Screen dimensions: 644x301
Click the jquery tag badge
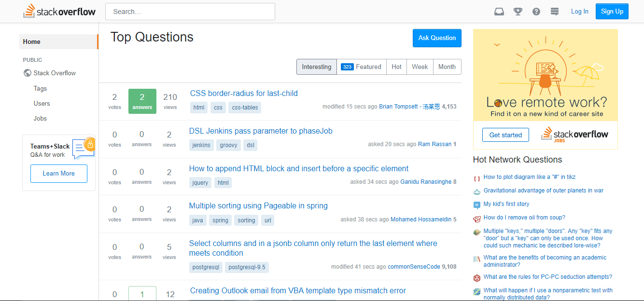201,182
